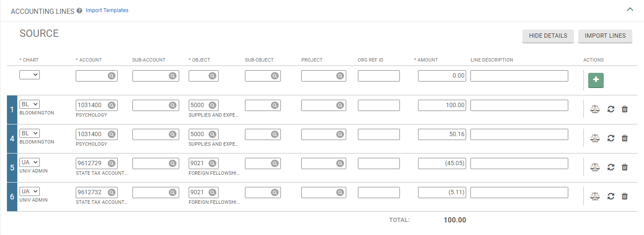Open balance inquiry scales icon for line 6
The image size is (644, 235).
(595, 196)
